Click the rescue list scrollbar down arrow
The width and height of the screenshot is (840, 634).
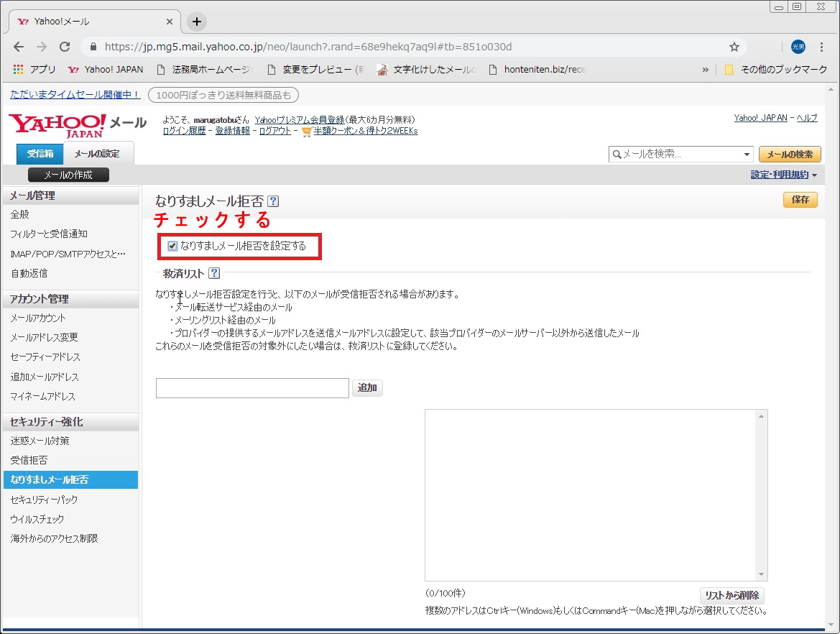pos(762,574)
